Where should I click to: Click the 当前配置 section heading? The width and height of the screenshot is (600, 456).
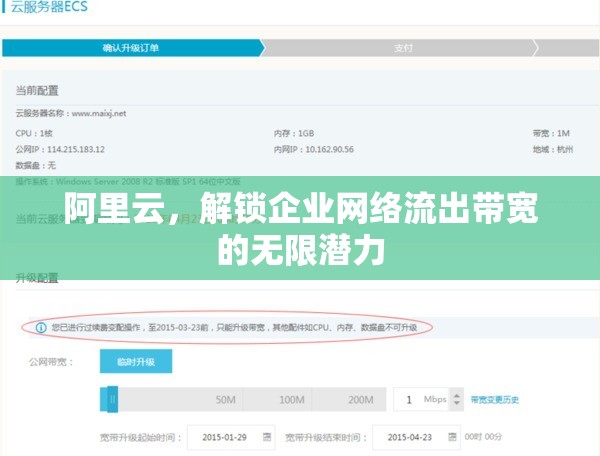(37, 91)
